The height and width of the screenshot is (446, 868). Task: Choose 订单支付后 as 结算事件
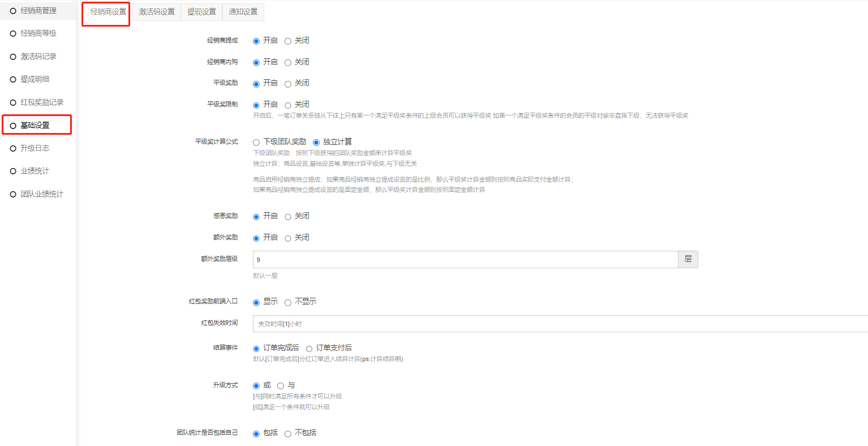point(309,349)
